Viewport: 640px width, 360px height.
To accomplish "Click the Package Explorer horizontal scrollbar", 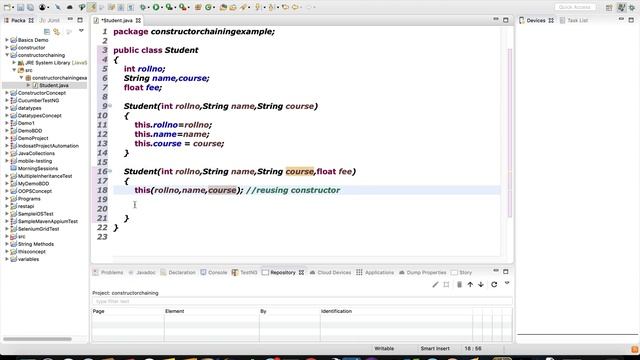I will point(38,339).
